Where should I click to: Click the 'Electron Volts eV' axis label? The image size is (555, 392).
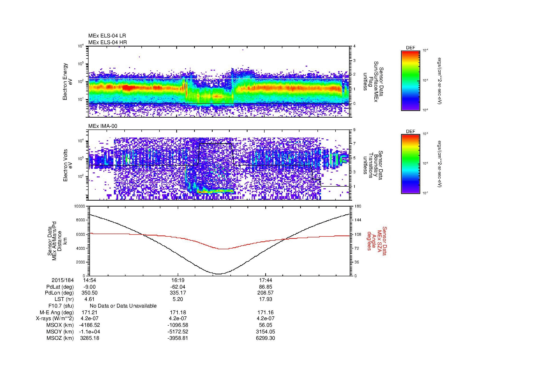67,165
